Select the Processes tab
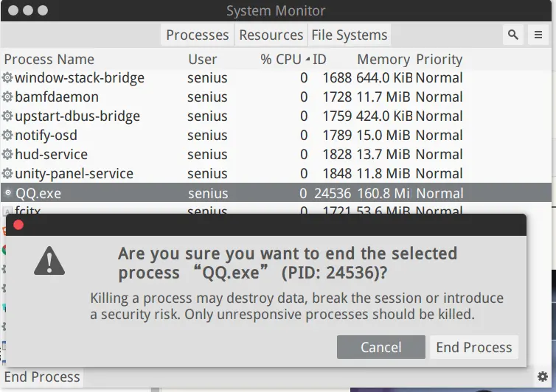The height and width of the screenshot is (392, 556). tap(197, 35)
